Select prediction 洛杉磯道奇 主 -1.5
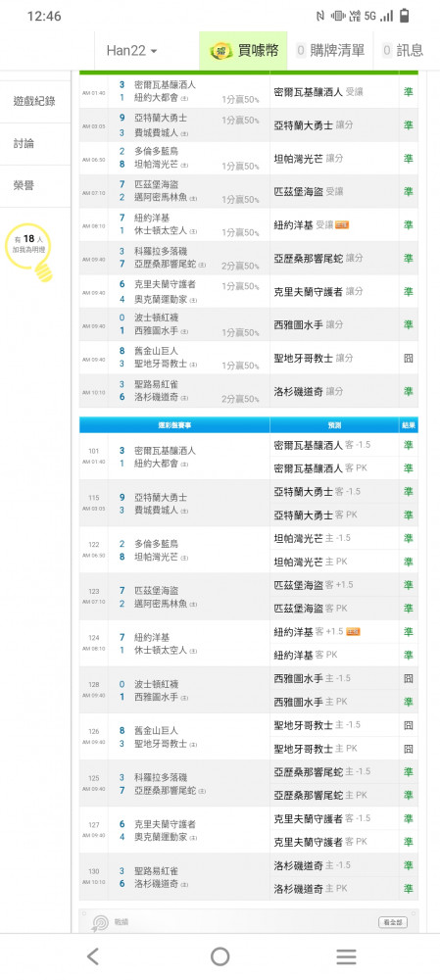 pos(313,865)
